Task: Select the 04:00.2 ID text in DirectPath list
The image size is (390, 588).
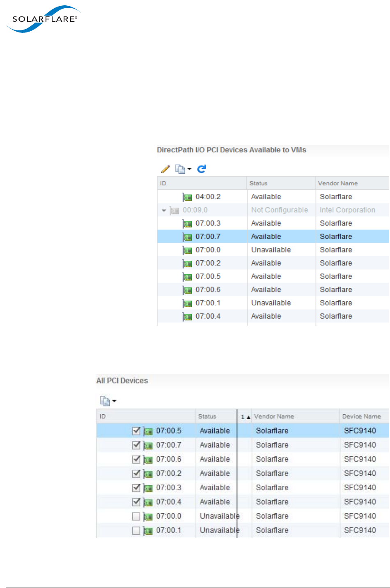Action: (x=208, y=197)
